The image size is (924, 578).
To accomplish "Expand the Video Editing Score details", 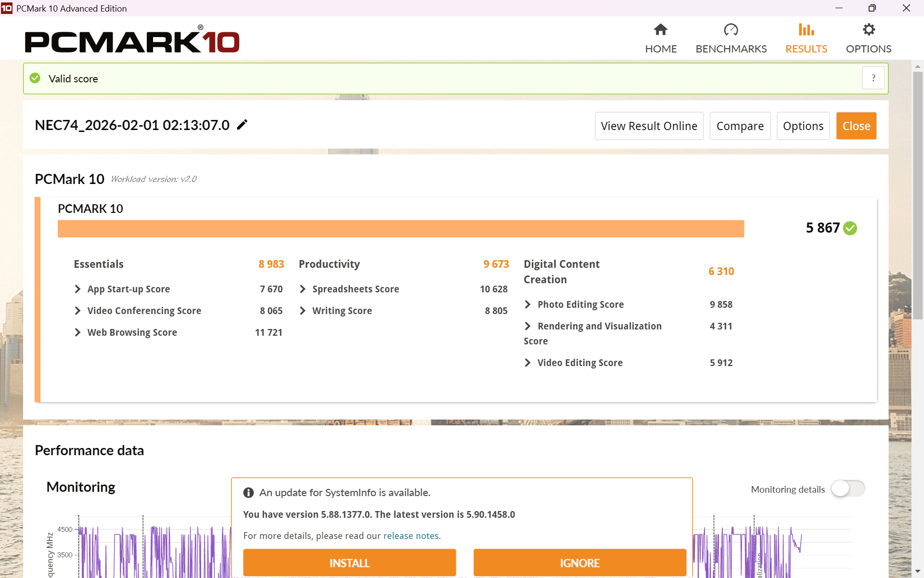I will tap(528, 363).
